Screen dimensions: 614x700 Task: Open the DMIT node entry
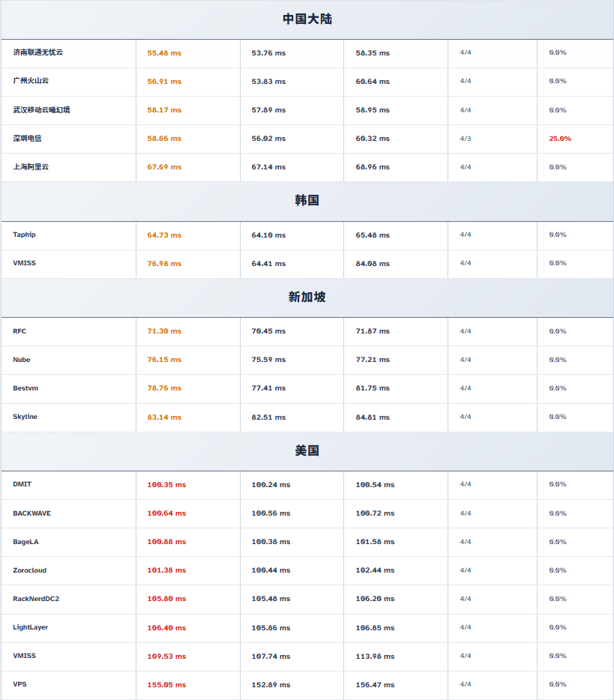22,484
